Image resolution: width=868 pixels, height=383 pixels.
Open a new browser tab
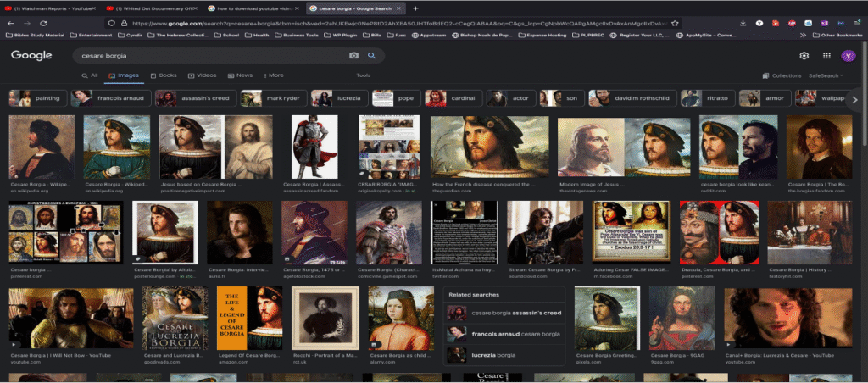415,8
